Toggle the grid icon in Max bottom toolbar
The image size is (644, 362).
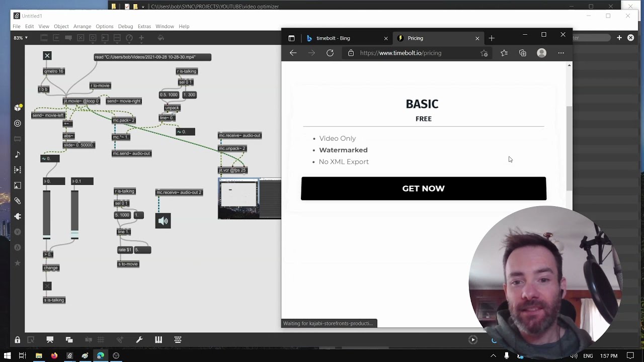pos(101,340)
